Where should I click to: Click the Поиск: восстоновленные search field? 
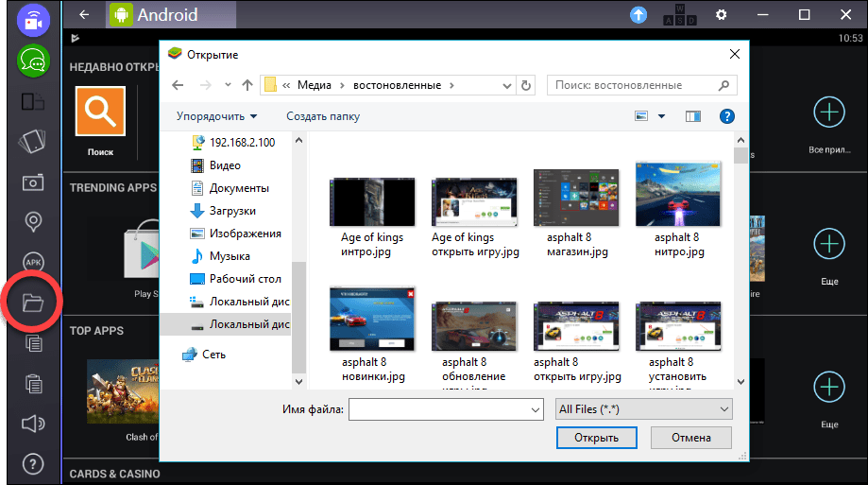pyautogui.click(x=641, y=85)
